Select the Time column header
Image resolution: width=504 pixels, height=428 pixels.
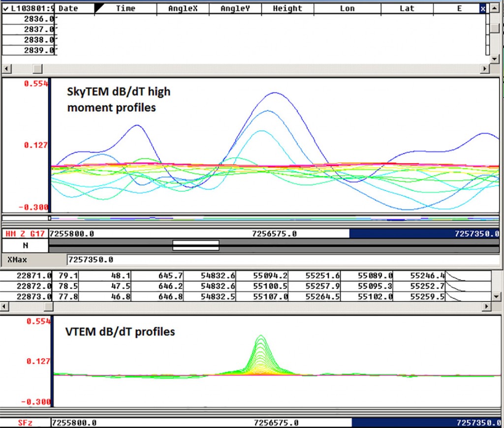[x=126, y=8]
